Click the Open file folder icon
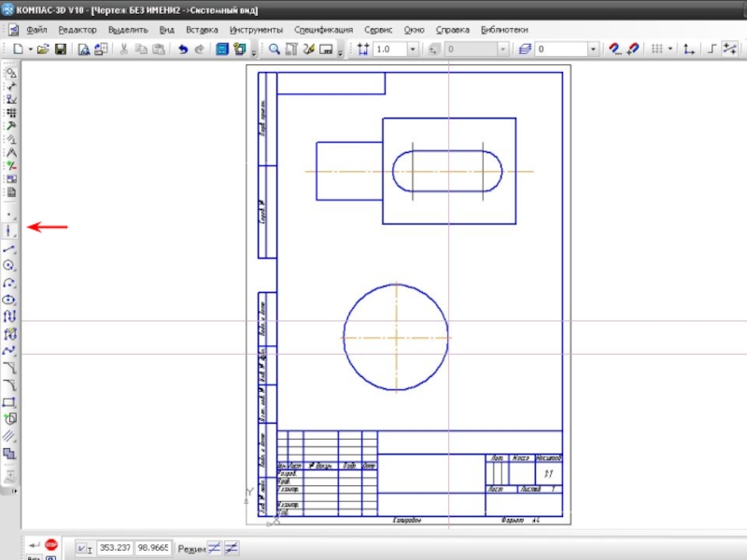Screen dimensions: 747x560 click(43, 49)
